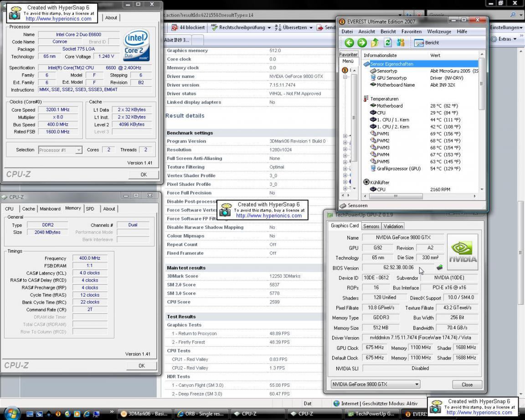Click the EVEREST up-folder icon

[375, 42]
